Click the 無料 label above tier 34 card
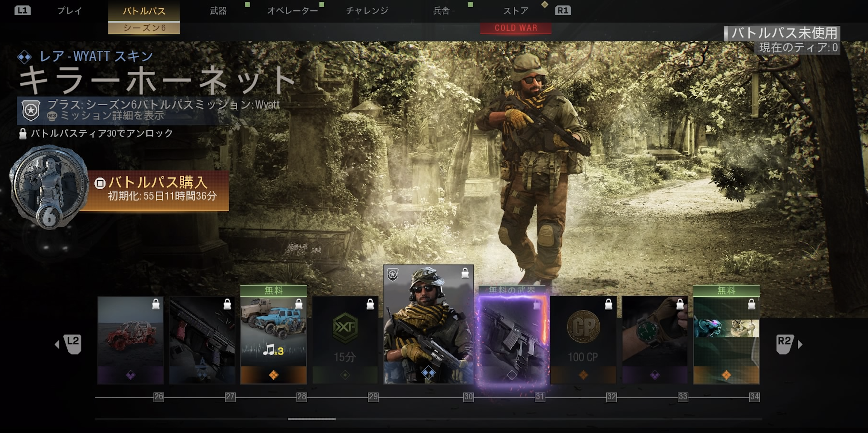The width and height of the screenshot is (868, 433). pos(726,291)
